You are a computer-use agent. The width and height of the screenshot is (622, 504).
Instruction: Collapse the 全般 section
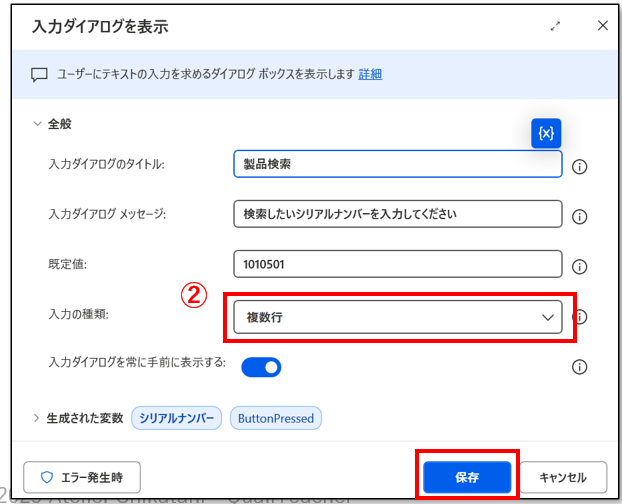click(x=38, y=124)
